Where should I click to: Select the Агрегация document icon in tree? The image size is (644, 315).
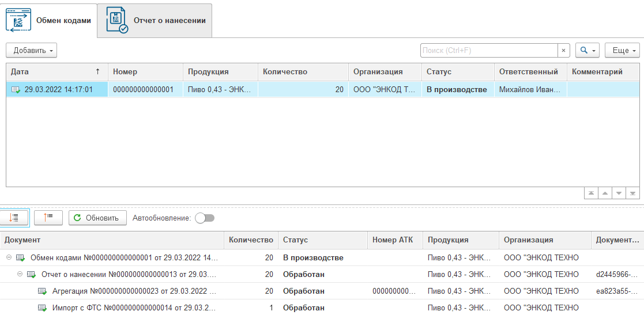tap(42, 291)
